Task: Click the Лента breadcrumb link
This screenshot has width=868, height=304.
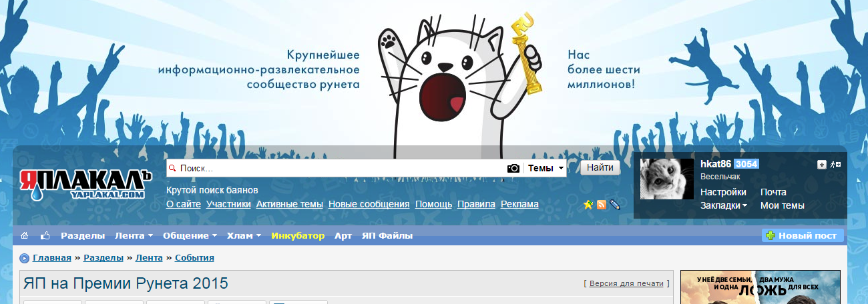Action: (149, 257)
